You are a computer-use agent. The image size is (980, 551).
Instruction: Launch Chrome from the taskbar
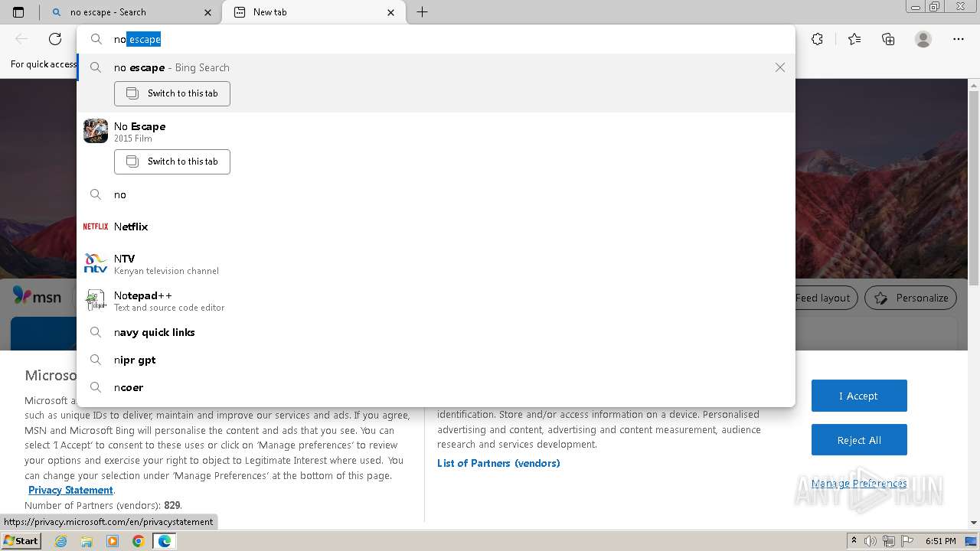[x=138, y=541]
